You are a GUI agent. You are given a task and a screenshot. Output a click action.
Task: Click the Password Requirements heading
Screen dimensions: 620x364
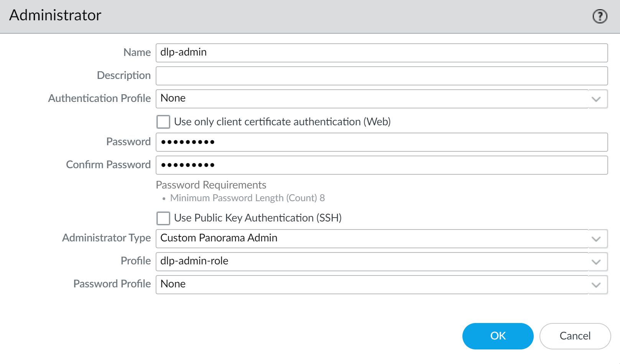tap(211, 185)
